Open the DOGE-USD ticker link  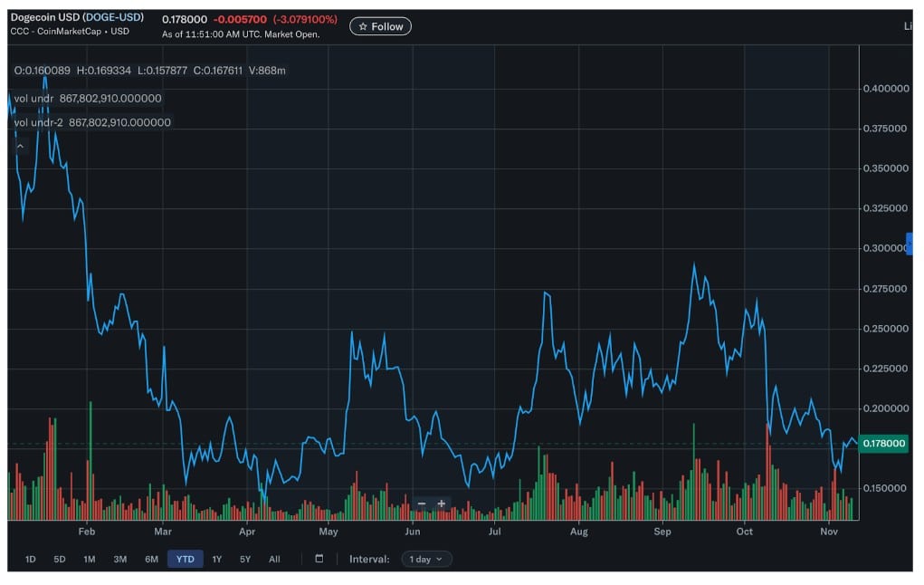tap(113, 17)
